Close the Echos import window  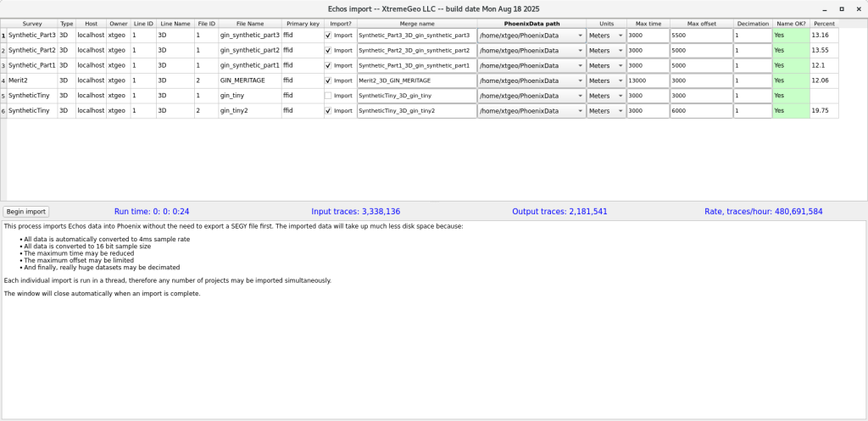(x=859, y=8)
